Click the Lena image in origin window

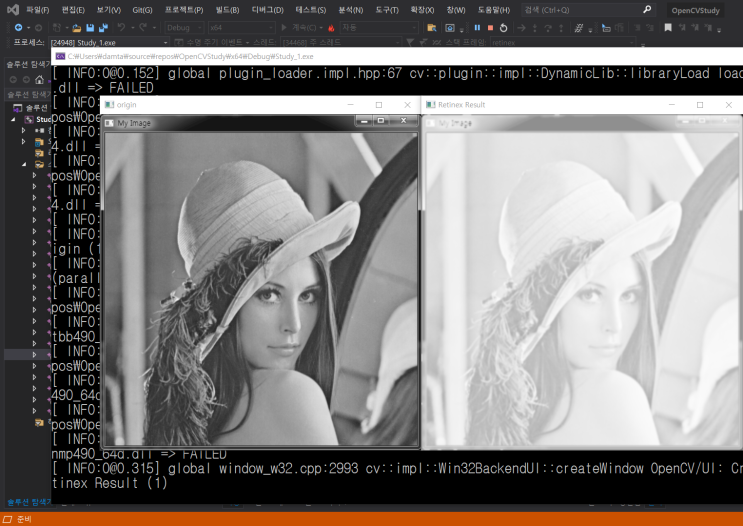pos(261,289)
